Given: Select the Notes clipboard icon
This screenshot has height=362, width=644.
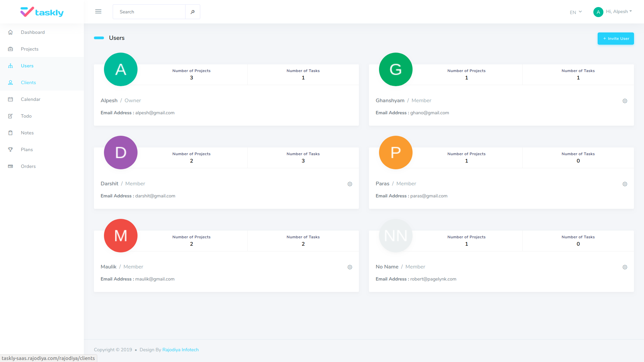Looking at the screenshot, I should 10,133.
